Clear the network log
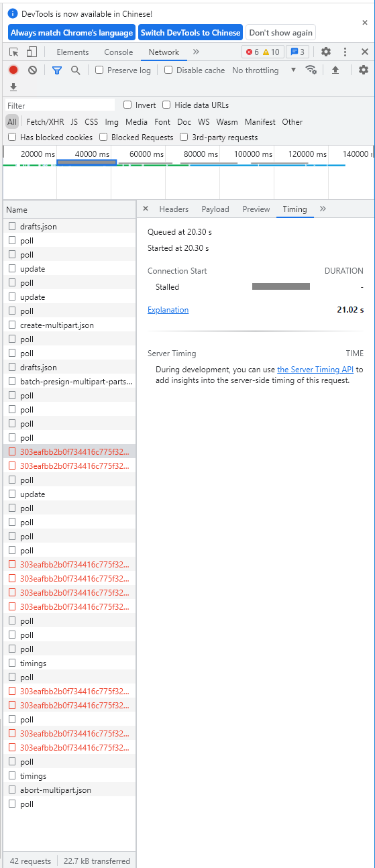This screenshot has height=868, width=375. point(32,70)
